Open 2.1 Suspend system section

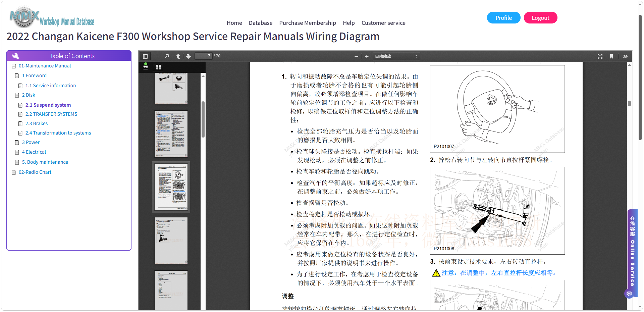click(x=48, y=105)
